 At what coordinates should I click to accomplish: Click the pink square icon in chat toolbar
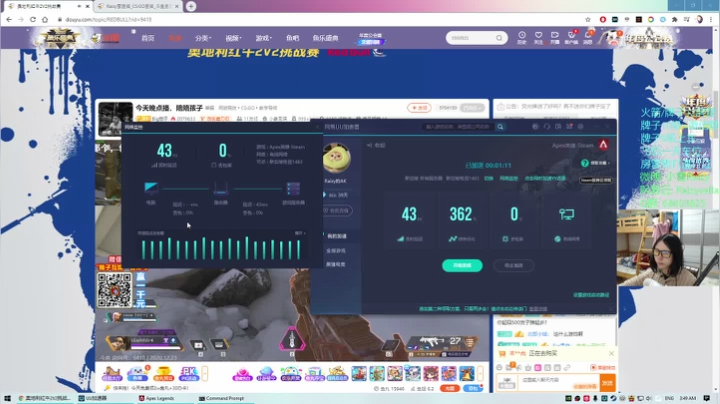(538, 367)
